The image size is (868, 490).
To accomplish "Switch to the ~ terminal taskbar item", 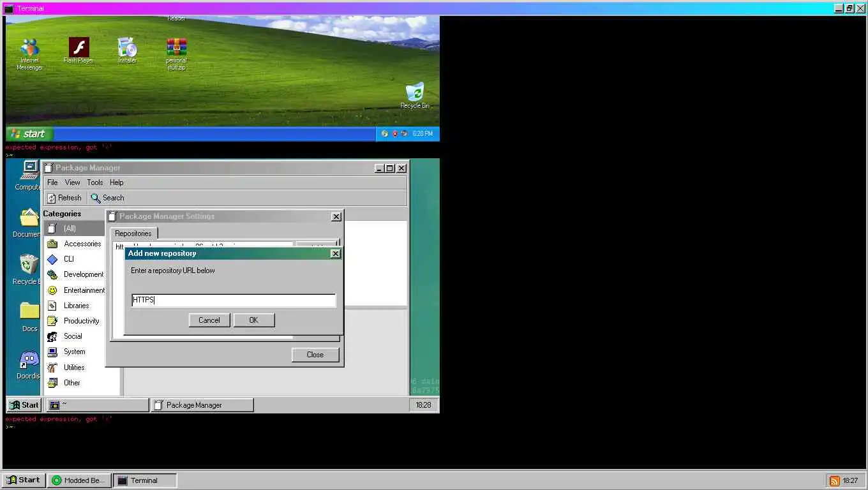I will (98, 405).
